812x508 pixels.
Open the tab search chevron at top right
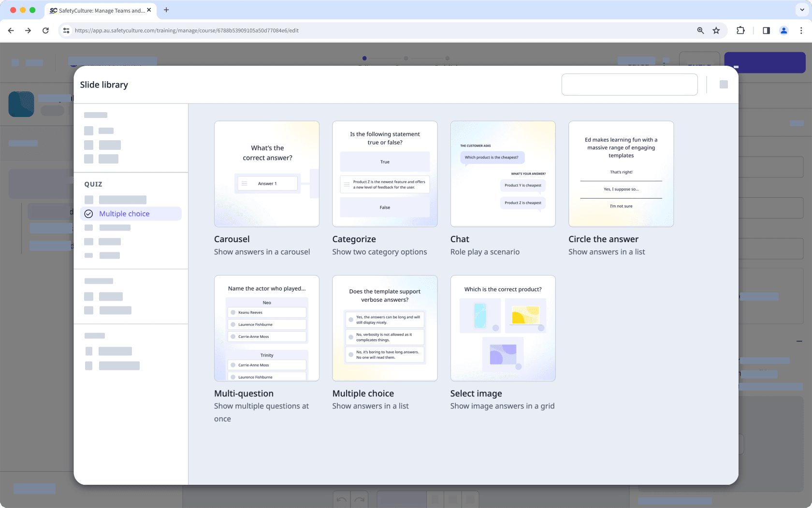(x=802, y=10)
